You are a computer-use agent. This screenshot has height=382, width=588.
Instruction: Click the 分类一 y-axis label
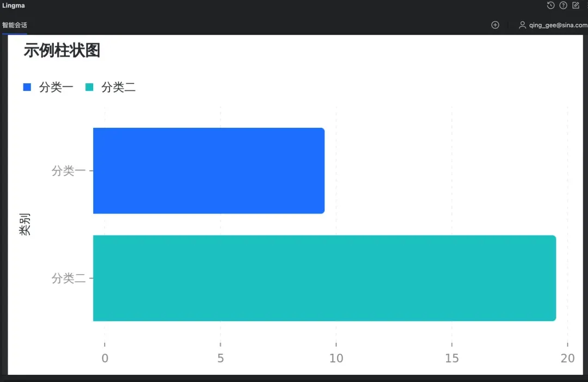click(x=69, y=171)
